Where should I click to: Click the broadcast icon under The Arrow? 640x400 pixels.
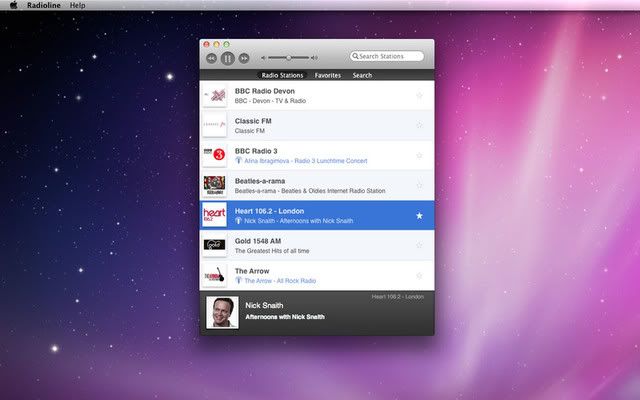[x=238, y=280]
